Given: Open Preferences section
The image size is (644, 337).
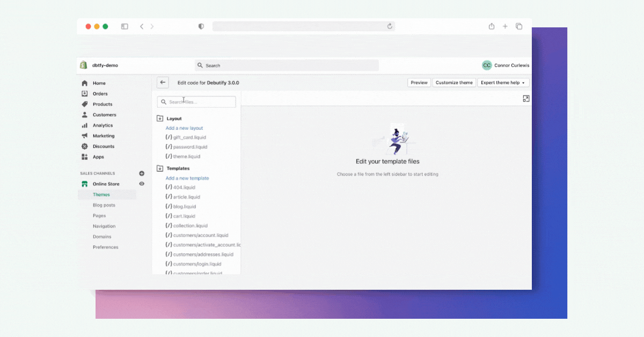Looking at the screenshot, I should pyautogui.click(x=106, y=247).
